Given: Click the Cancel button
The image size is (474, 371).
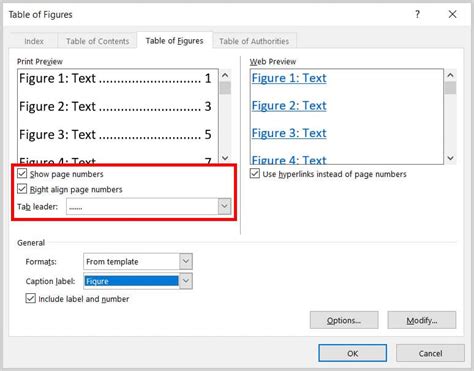Looking at the screenshot, I should [430, 353].
